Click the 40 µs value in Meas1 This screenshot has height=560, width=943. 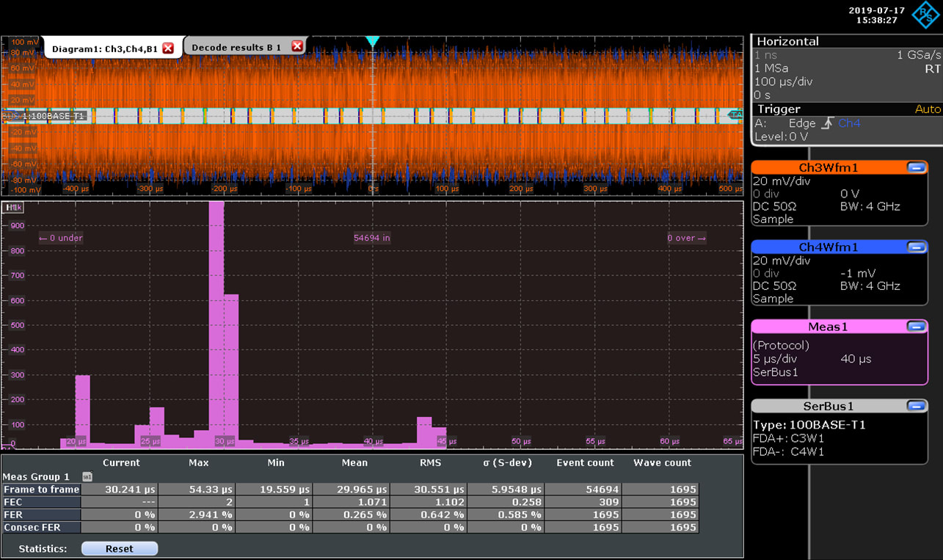click(x=856, y=359)
